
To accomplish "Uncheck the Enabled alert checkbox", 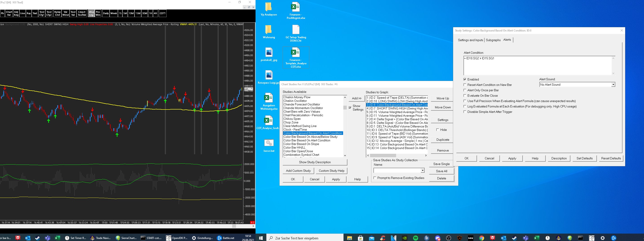I will pos(465,79).
